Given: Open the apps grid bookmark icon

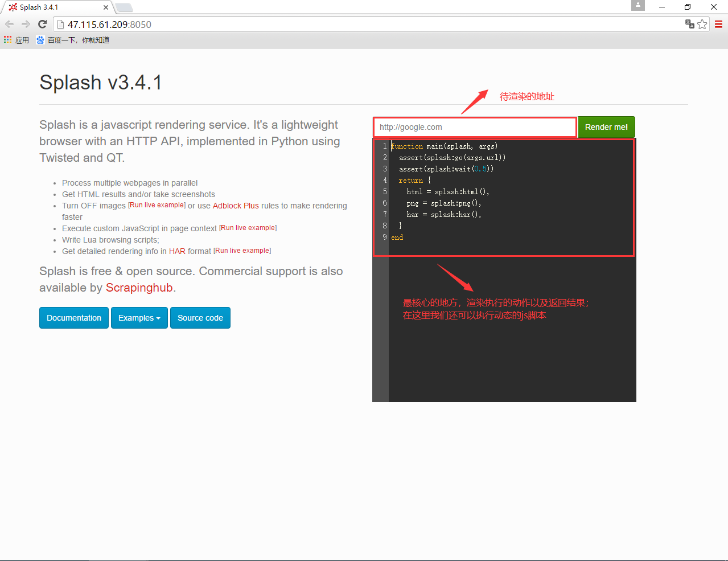Looking at the screenshot, I should point(7,40).
